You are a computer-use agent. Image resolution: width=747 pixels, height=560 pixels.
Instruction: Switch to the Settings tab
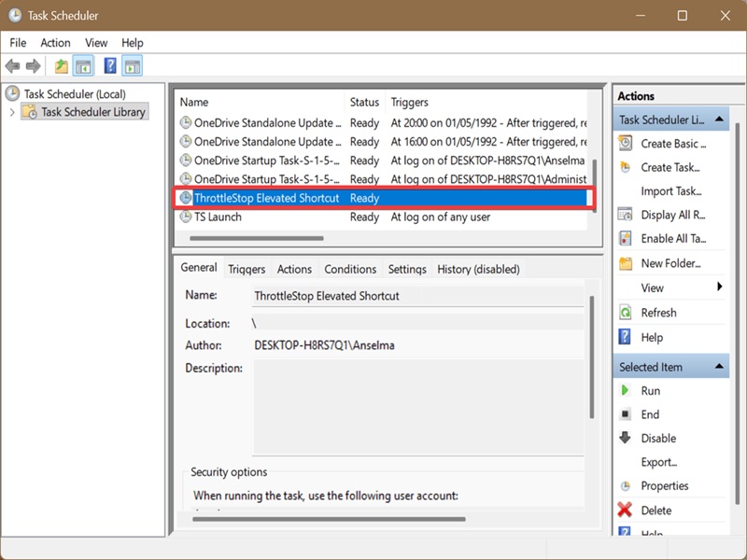point(407,269)
